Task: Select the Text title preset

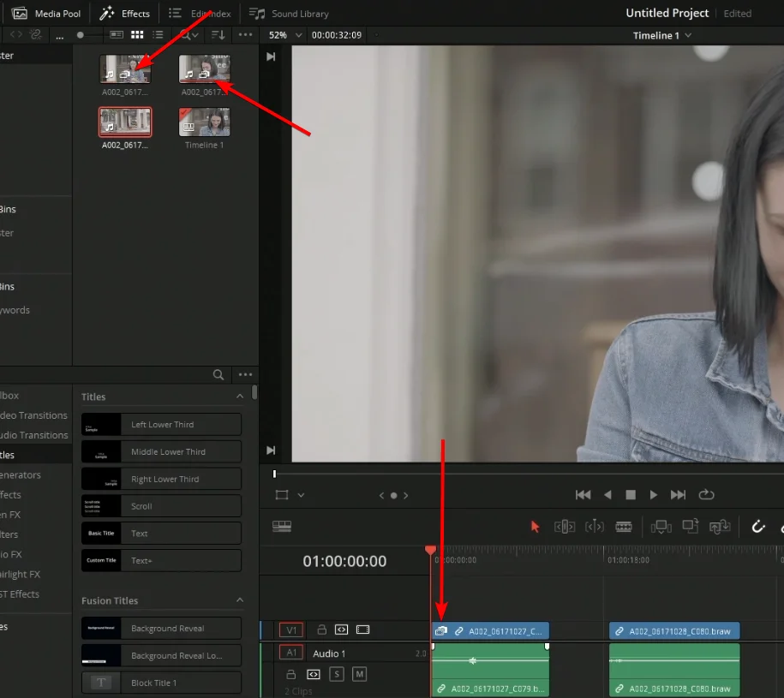Action: click(161, 534)
